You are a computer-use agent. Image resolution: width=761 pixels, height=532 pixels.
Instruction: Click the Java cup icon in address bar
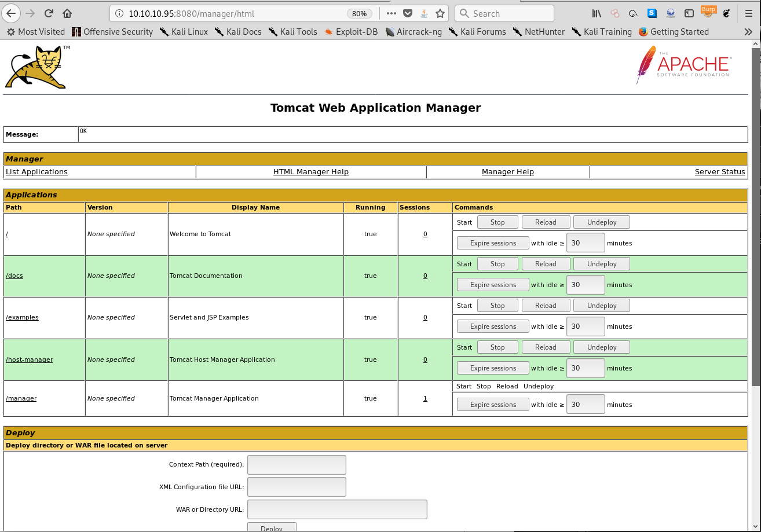click(424, 13)
